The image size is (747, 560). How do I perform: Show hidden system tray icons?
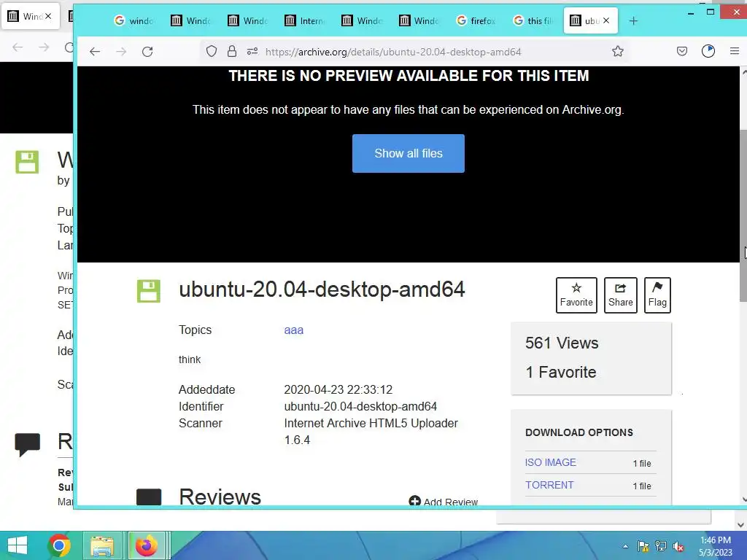(x=625, y=547)
